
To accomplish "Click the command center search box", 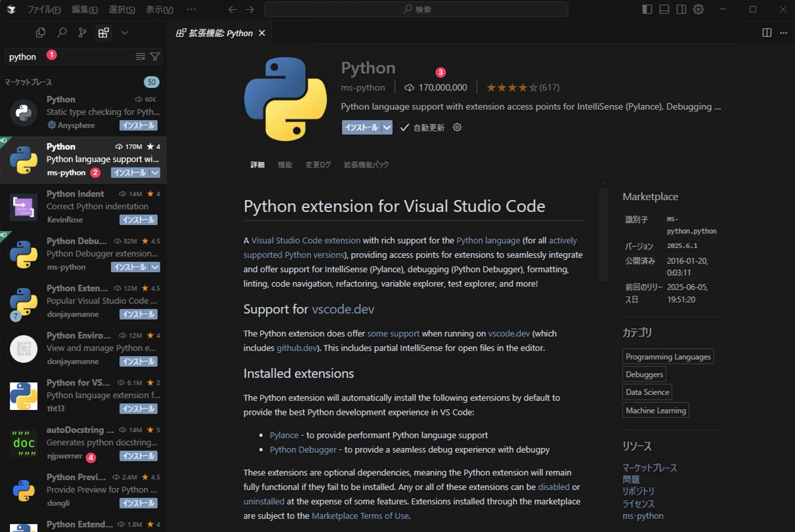I will coord(416,10).
